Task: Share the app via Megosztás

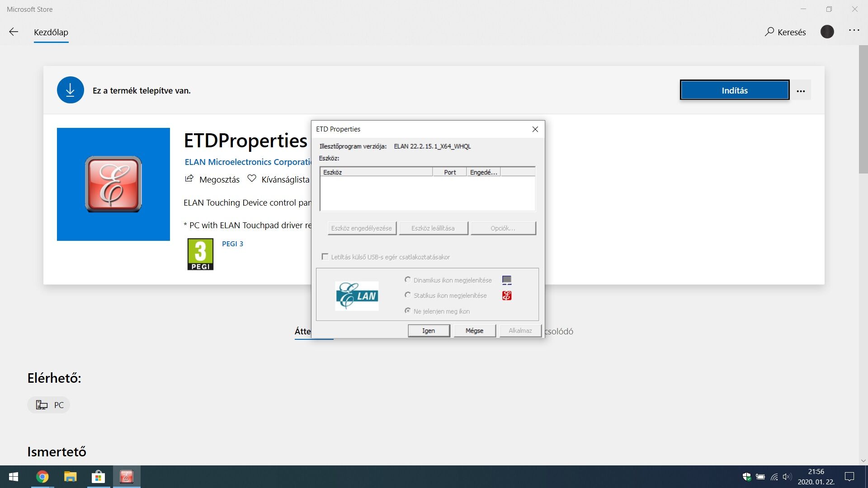Action: pyautogui.click(x=212, y=179)
